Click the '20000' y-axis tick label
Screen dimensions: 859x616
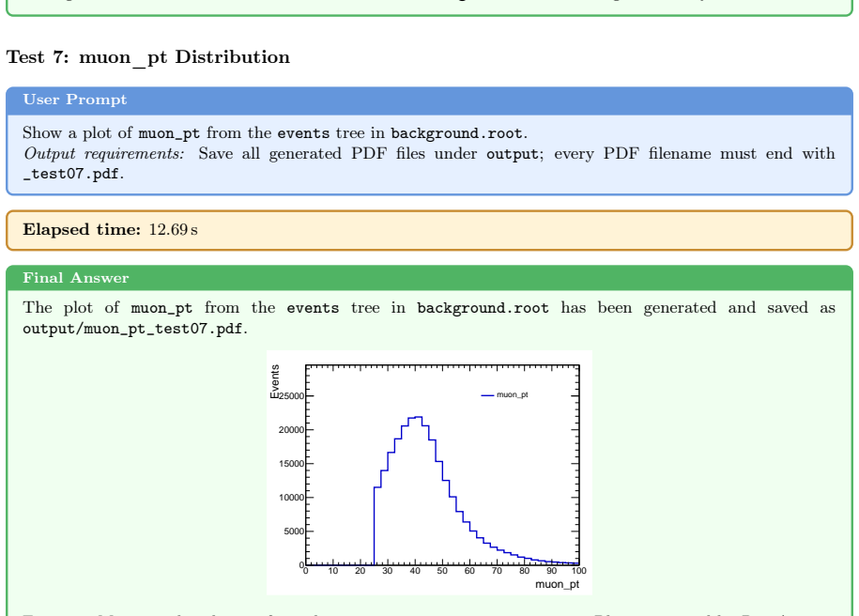291,430
